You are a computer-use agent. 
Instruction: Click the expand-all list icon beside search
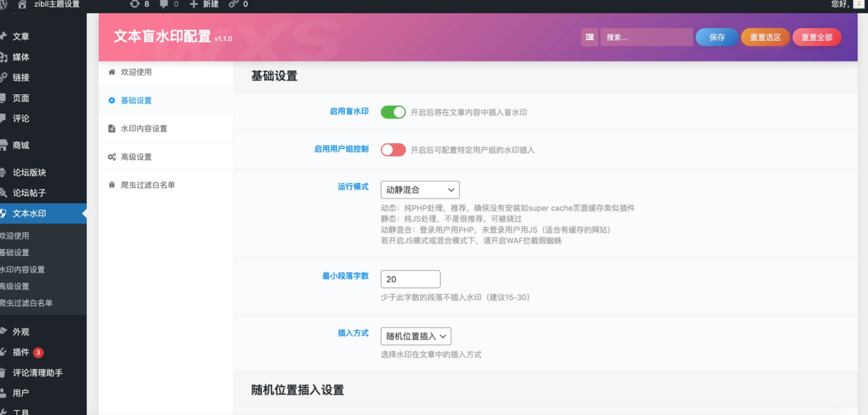coord(589,37)
